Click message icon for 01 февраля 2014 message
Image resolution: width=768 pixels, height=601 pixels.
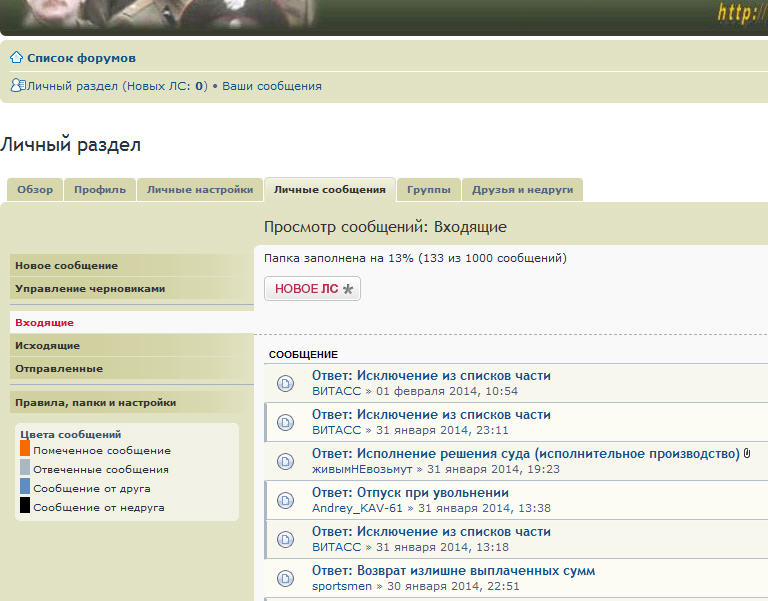click(285, 383)
